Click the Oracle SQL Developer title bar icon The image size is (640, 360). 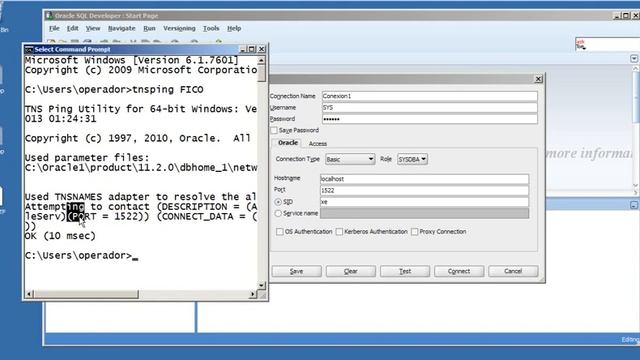coord(49,16)
